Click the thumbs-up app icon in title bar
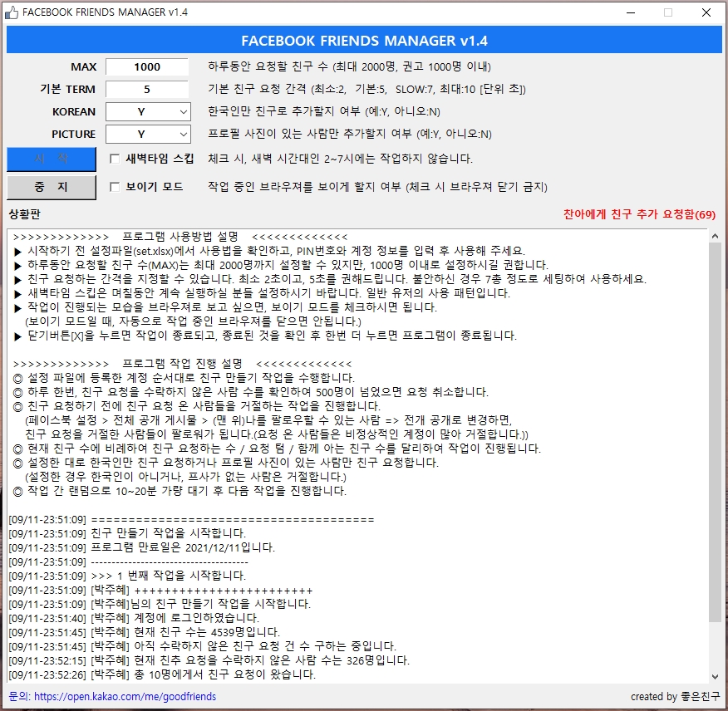The height and width of the screenshot is (711, 728). tap(12, 12)
